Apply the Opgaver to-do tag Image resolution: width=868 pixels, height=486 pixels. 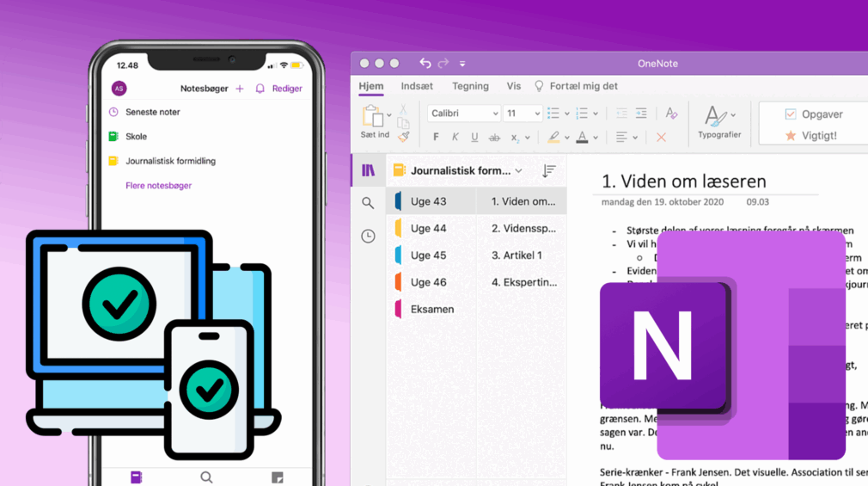point(814,114)
